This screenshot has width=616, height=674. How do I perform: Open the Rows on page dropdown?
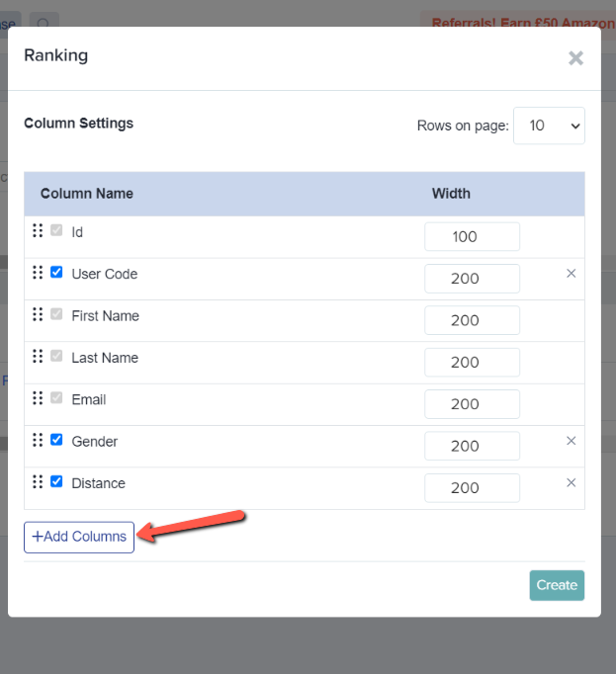[x=549, y=126]
